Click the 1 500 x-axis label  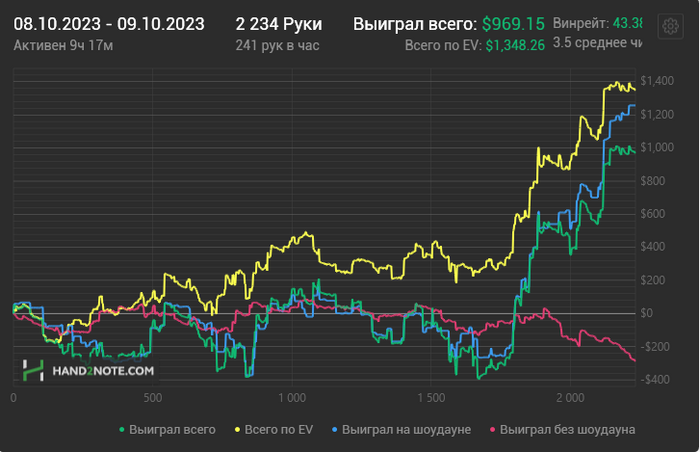[x=431, y=398]
